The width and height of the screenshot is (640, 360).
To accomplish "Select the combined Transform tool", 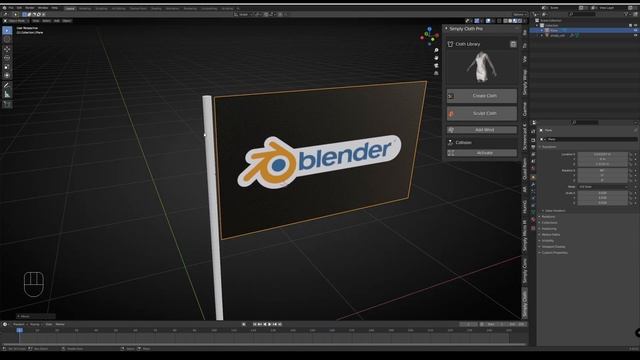I will click(x=7, y=76).
